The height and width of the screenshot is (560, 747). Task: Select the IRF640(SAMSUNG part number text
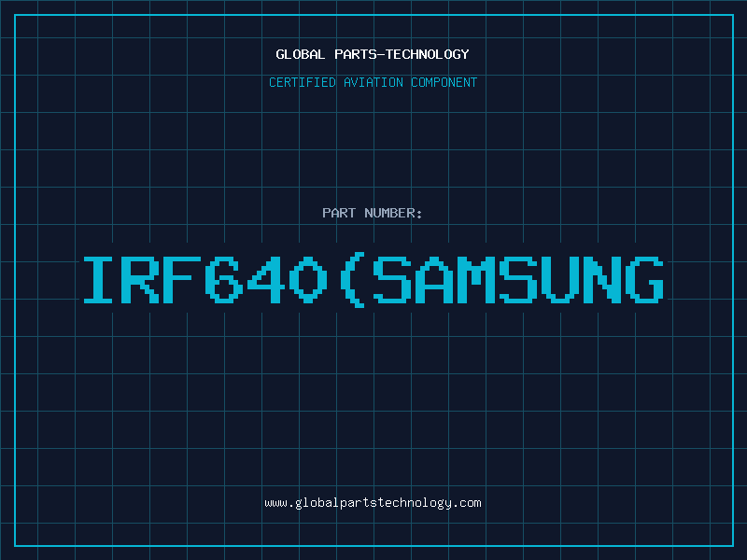[x=373, y=280]
